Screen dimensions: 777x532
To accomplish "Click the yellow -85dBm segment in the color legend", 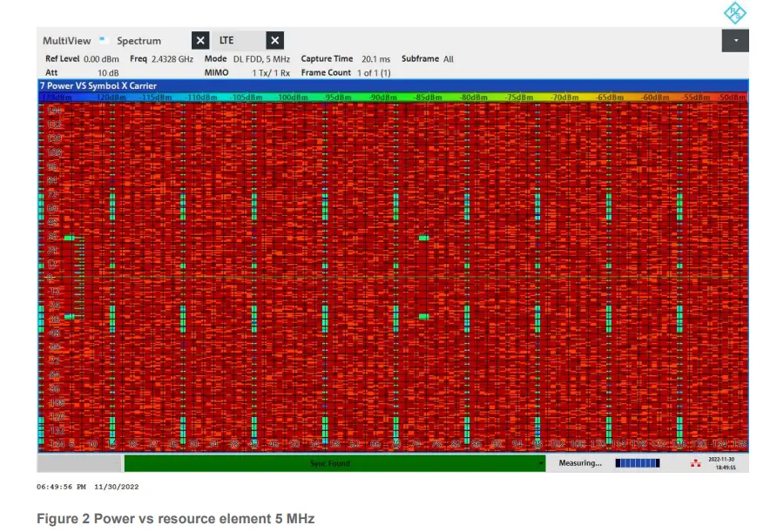I will (426, 97).
